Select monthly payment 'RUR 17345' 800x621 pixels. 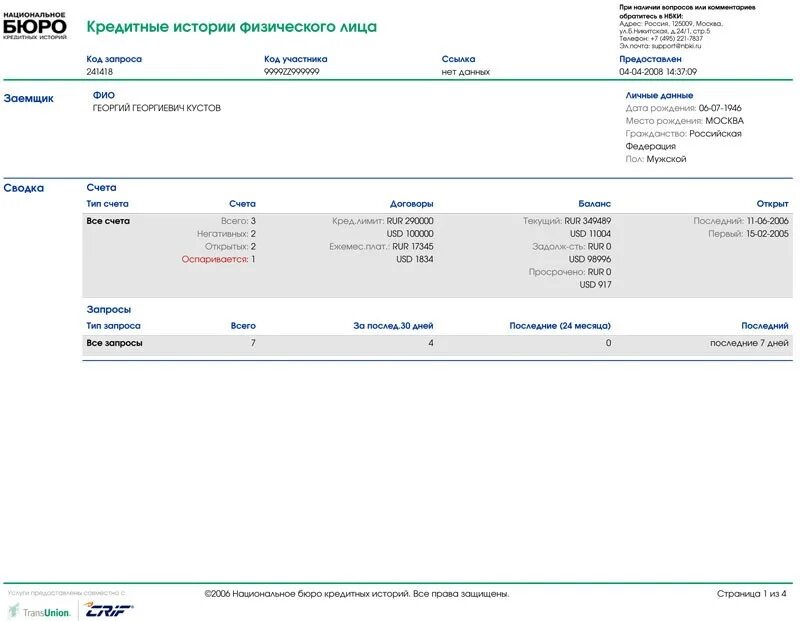click(413, 246)
